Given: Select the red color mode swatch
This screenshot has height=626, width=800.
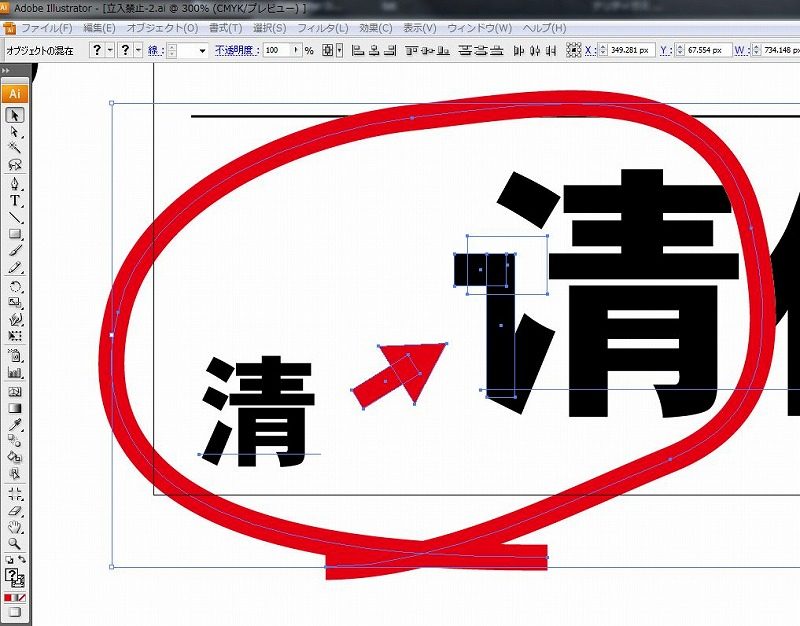Looking at the screenshot, I should pos(9,597).
